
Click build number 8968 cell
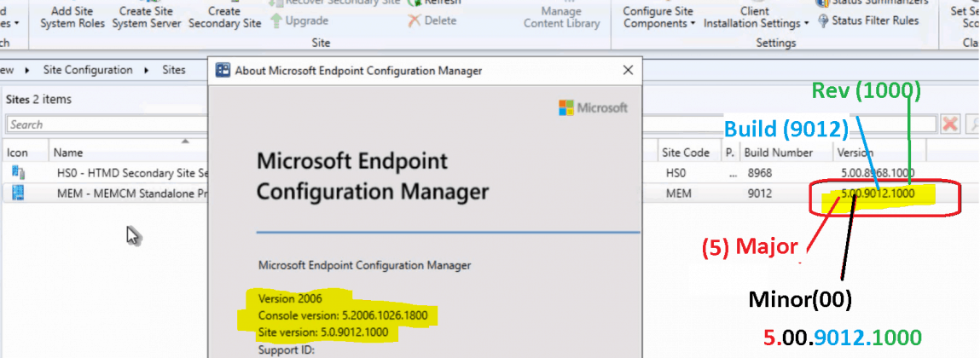759,173
